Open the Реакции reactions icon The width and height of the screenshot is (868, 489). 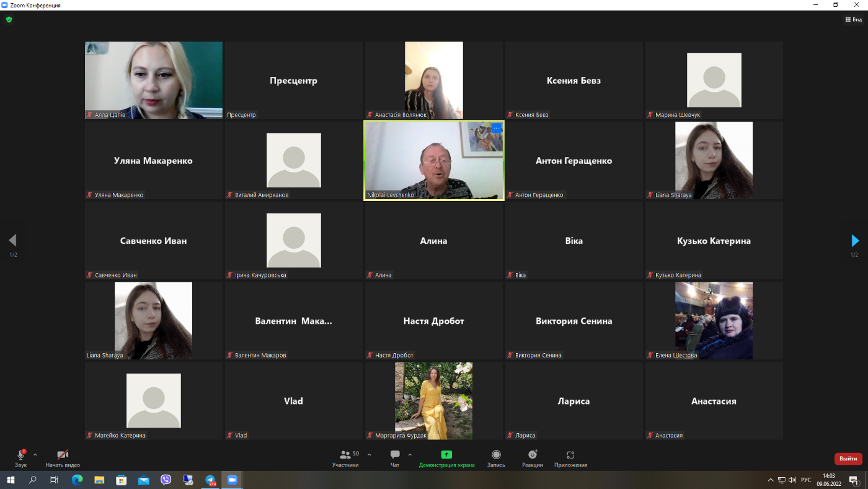click(x=533, y=455)
